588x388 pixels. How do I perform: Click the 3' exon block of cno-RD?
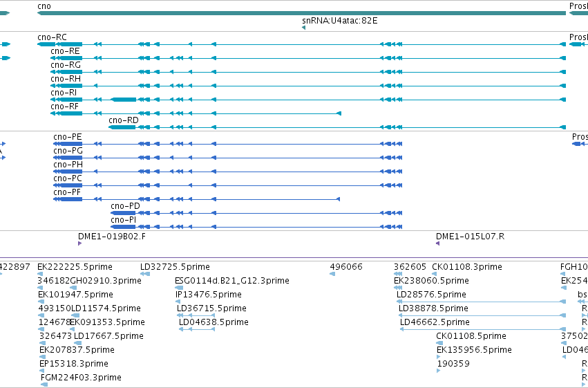point(122,127)
